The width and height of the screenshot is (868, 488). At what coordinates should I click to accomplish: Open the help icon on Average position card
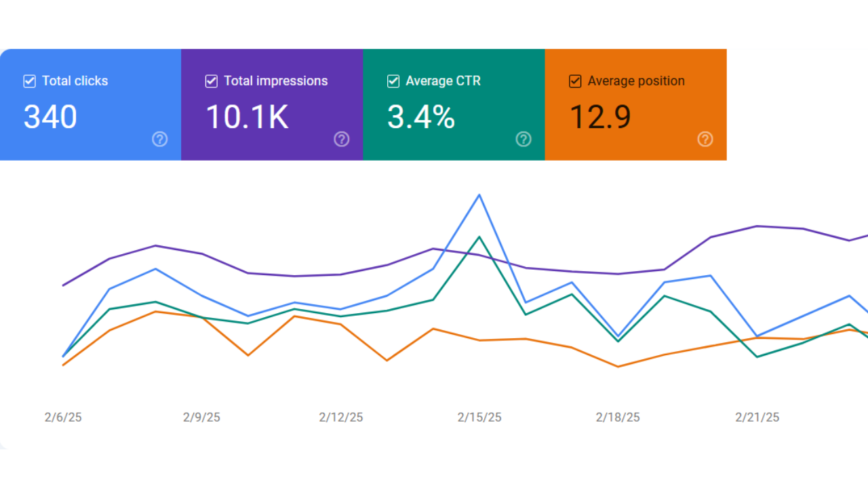pyautogui.click(x=705, y=139)
